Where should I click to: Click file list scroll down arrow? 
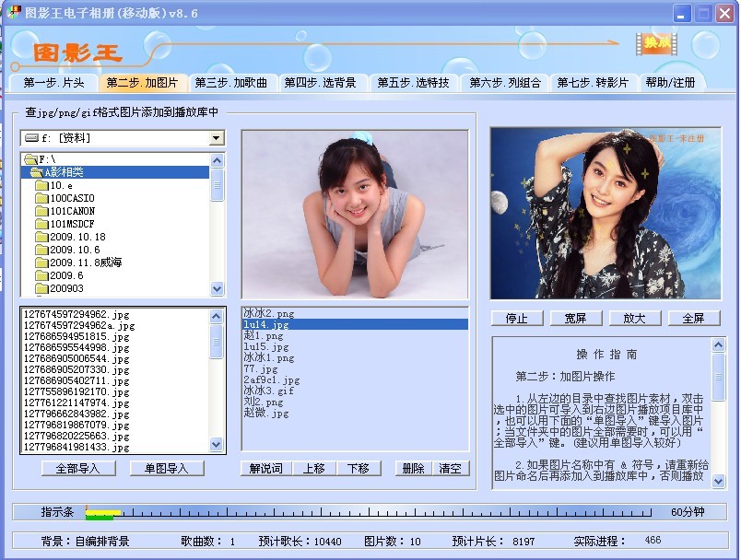(217, 444)
